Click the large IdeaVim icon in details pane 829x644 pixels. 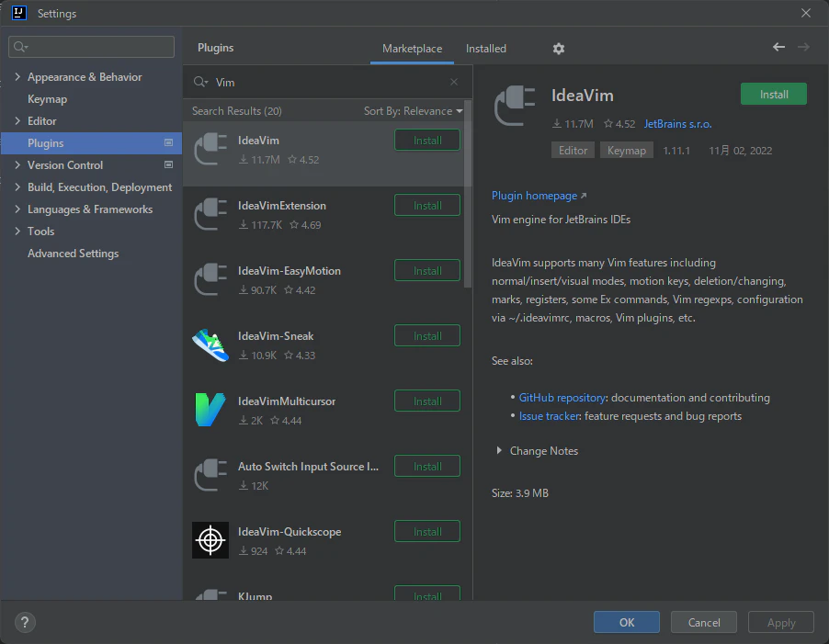pyautogui.click(x=515, y=106)
